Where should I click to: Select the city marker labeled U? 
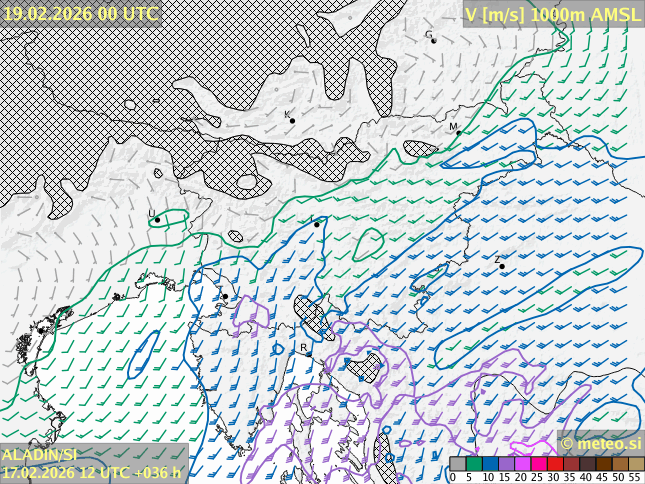point(157,220)
